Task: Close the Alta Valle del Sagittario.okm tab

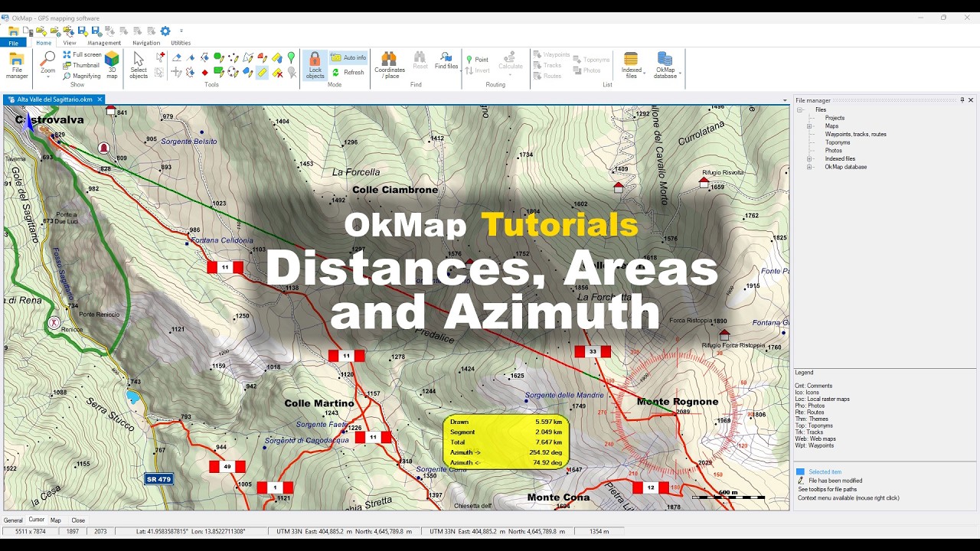Action: pyautogui.click(x=100, y=99)
